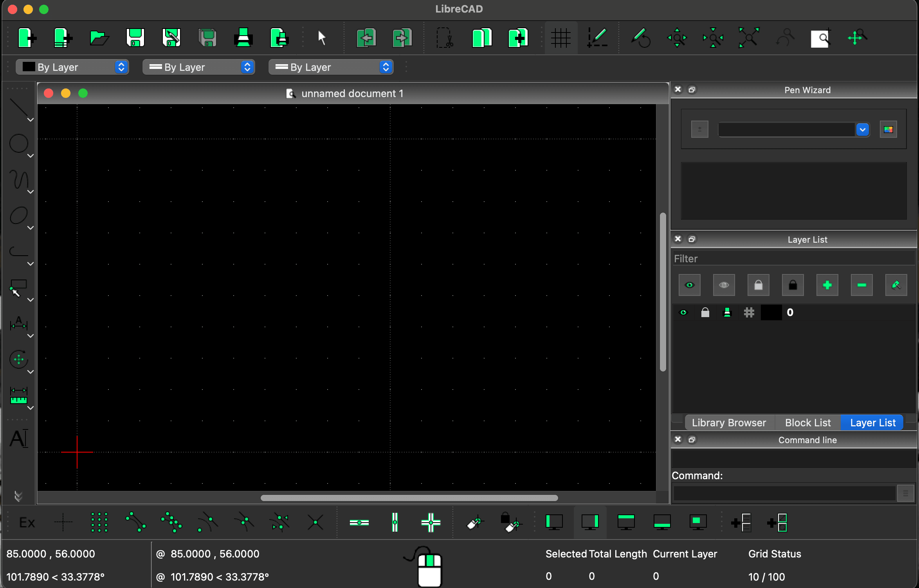The image size is (919, 588).
Task: Auto zoom to fit drawing
Action: click(x=749, y=38)
